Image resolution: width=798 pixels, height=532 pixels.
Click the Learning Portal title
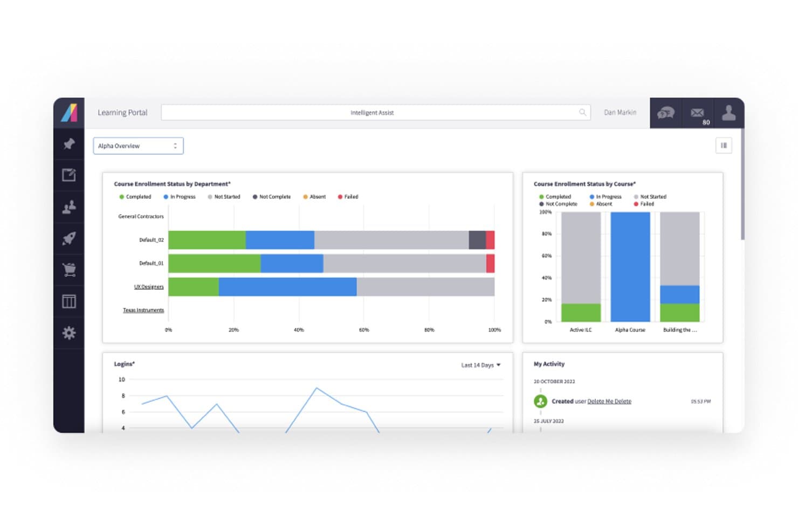coord(122,112)
